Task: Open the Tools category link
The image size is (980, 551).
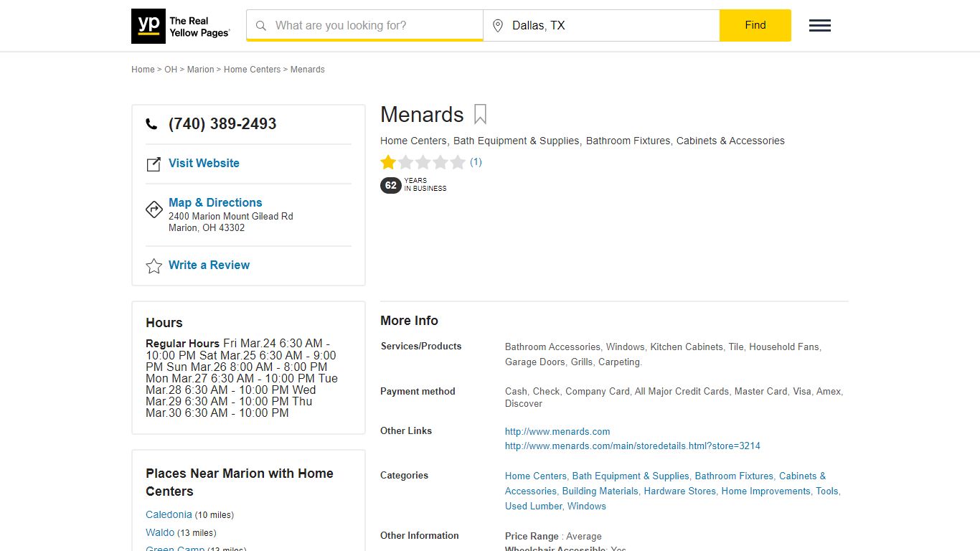Action: pos(827,491)
